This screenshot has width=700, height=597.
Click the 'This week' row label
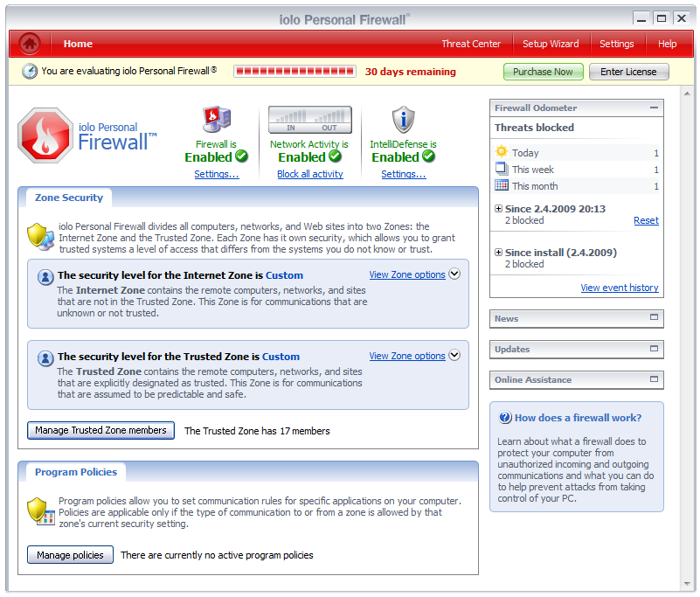532,170
